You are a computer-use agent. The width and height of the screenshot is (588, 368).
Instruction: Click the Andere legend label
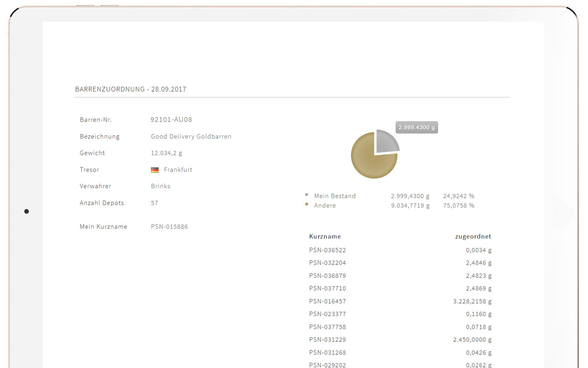coord(325,205)
